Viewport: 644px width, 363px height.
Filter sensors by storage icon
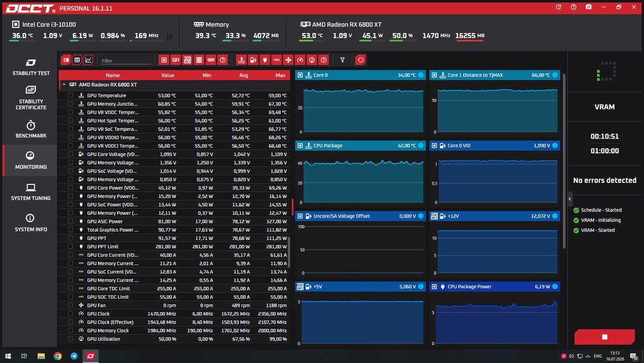199,60
